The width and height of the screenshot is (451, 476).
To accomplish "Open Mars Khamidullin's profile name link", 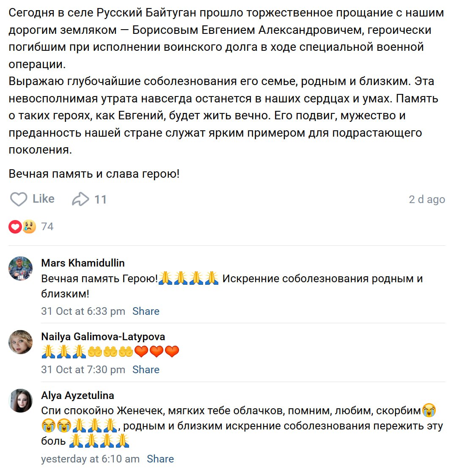I will click(83, 263).
